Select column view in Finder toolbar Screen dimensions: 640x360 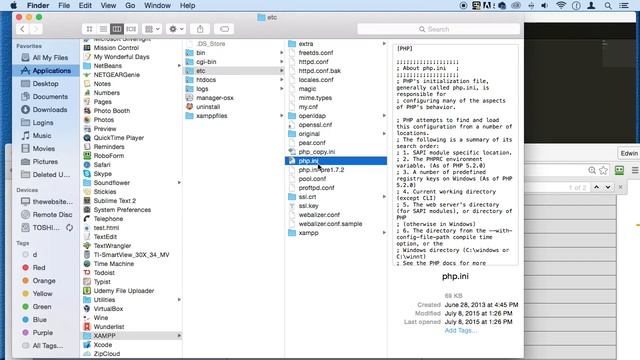coord(117,29)
